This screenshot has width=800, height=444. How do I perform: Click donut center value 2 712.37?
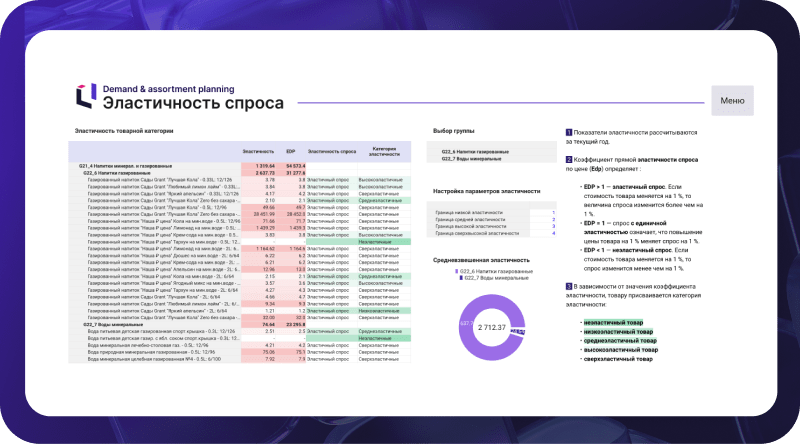(492, 328)
